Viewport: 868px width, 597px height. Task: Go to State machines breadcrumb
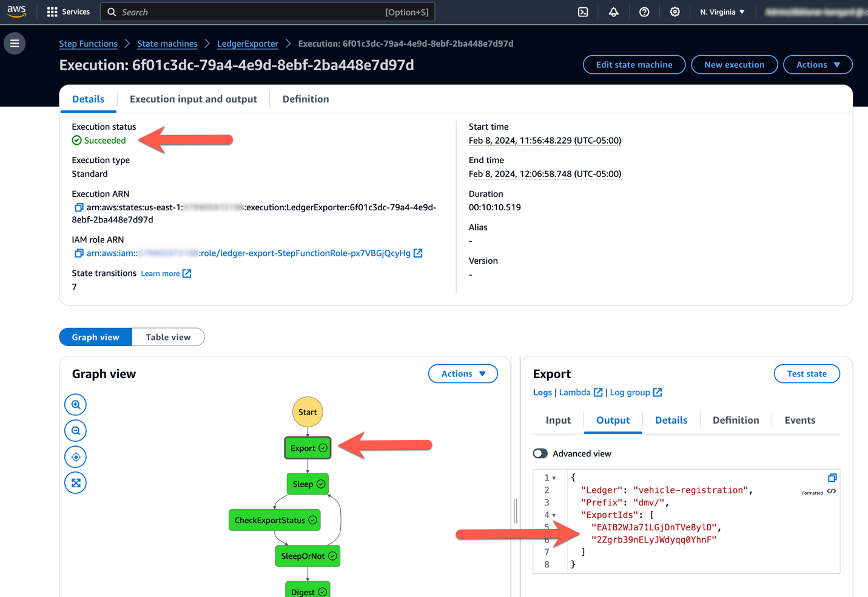[x=167, y=44]
